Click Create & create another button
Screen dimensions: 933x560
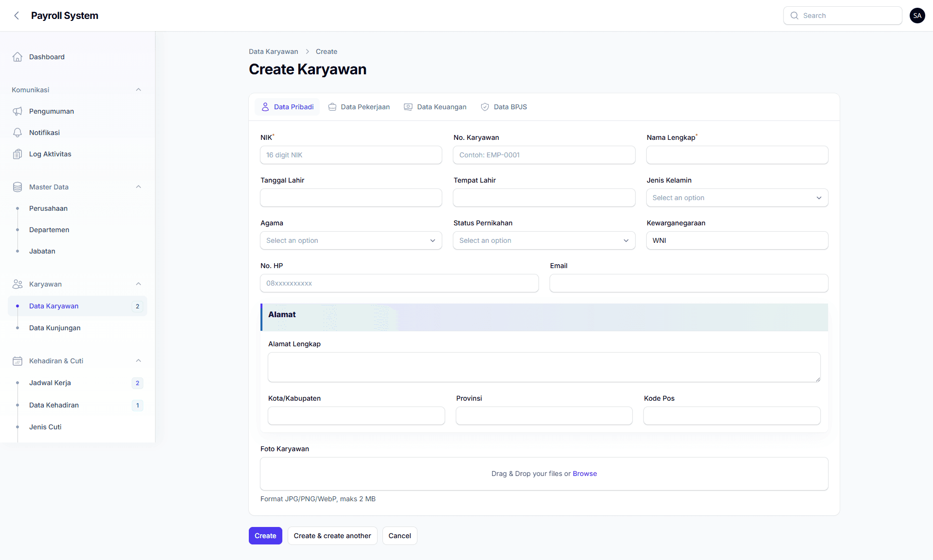point(332,536)
